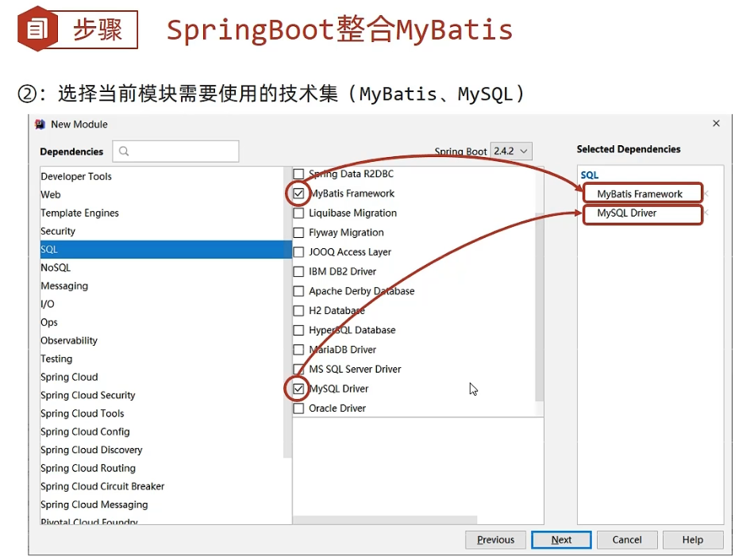
Task: Click the Next button
Action: (561, 540)
